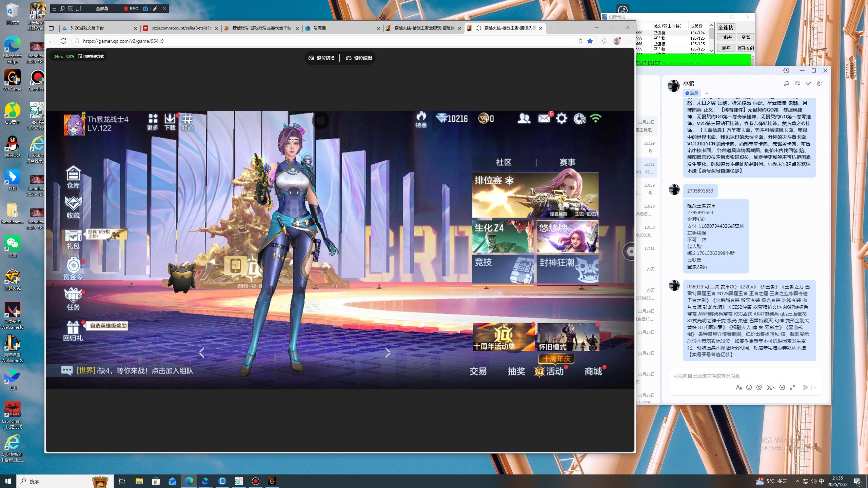Click the 全连接 button
The height and width of the screenshot is (488, 868).
pyautogui.click(x=726, y=27)
